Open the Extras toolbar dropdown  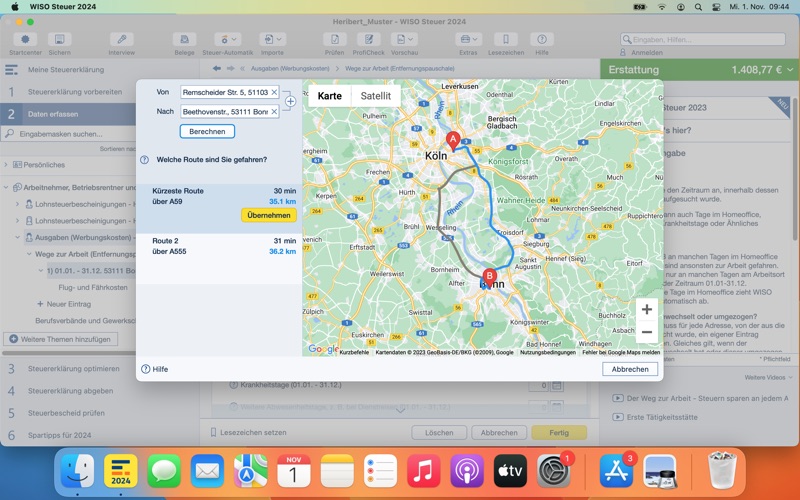pos(468,39)
